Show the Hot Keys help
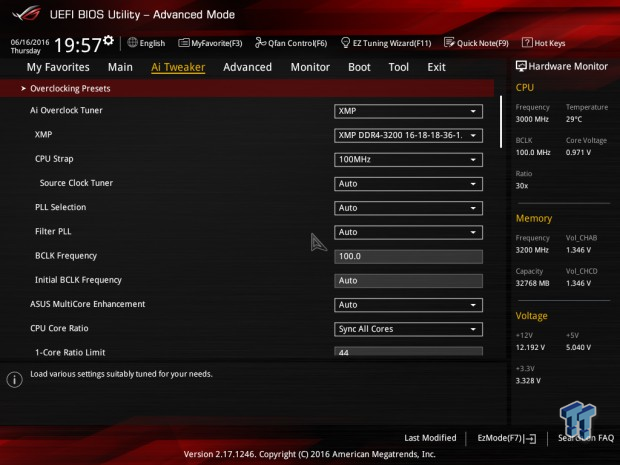 tap(544, 43)
